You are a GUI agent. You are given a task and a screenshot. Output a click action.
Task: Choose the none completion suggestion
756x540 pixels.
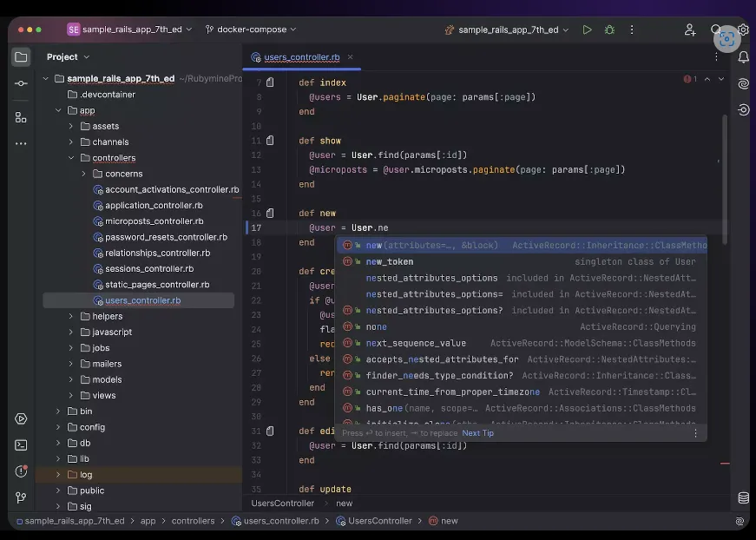pyautogui.click(x=523, y=327)
